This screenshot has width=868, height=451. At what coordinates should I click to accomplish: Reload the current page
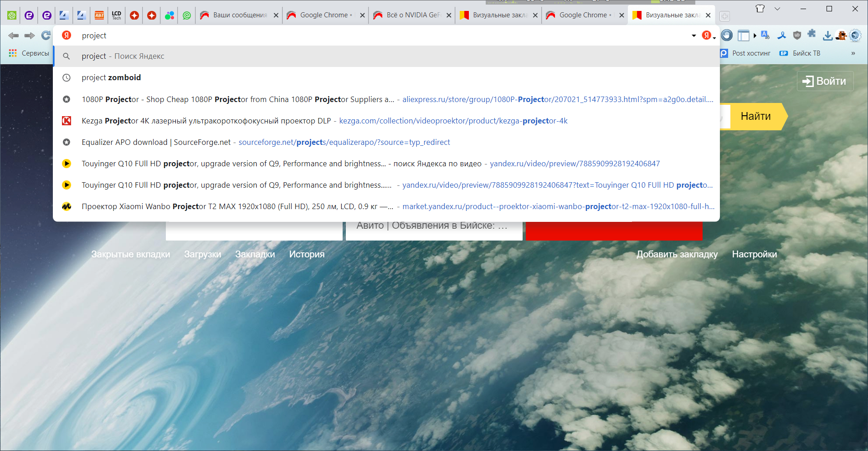click(46, 36)
